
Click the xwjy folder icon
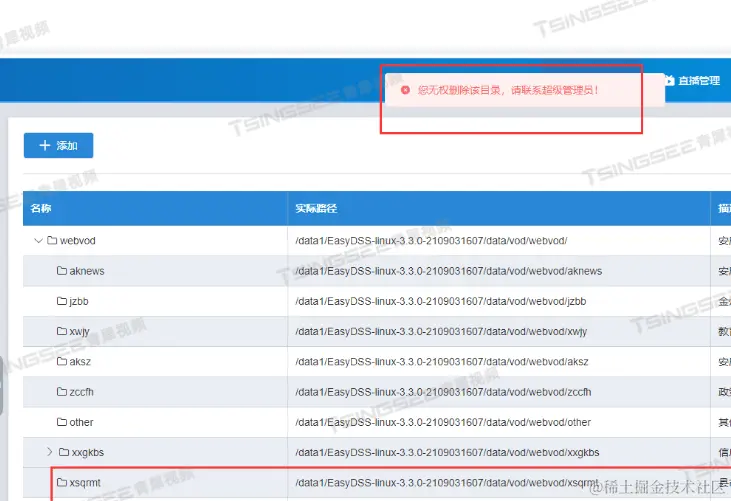click(62, 331)
